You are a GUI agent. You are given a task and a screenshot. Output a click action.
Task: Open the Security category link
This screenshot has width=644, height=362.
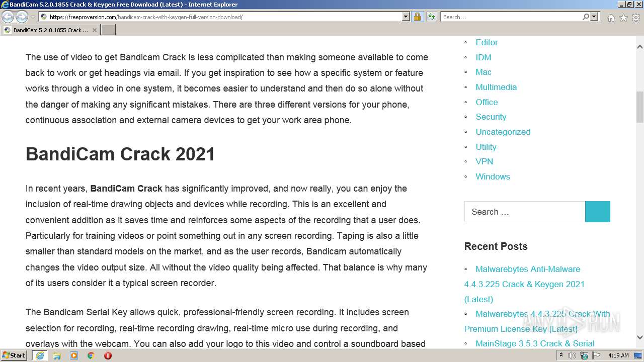coord(491,117)
